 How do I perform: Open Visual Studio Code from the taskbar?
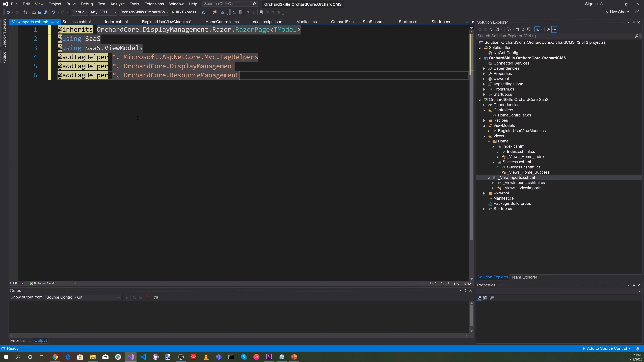[143, 357]
